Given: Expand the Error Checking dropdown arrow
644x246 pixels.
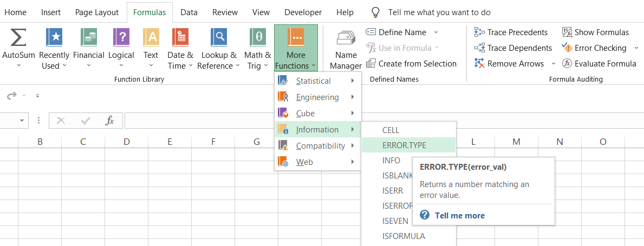Looking at the screenshot, I should click(x=636, y=48).
